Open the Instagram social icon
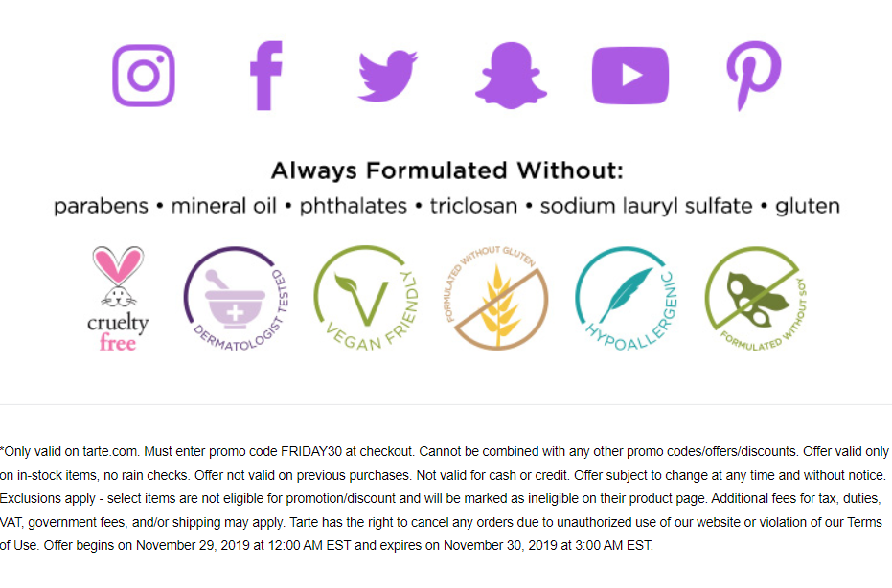Viewport: 892px width, 588px height. click(x=144, y=76)
